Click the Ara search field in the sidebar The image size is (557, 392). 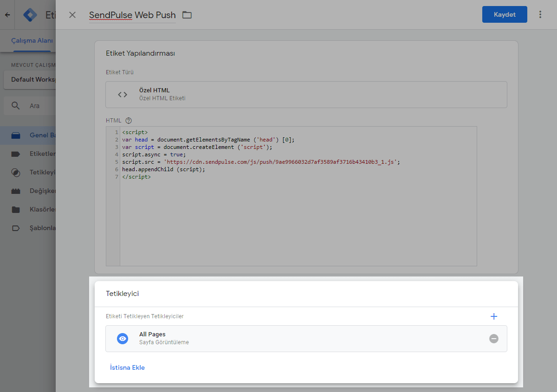point(35,106)
